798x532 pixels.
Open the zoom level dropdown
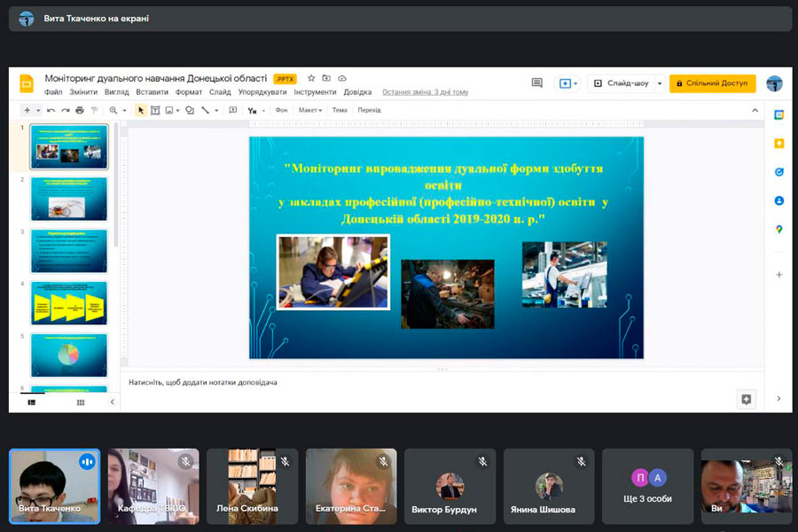(x=117, y=110)
